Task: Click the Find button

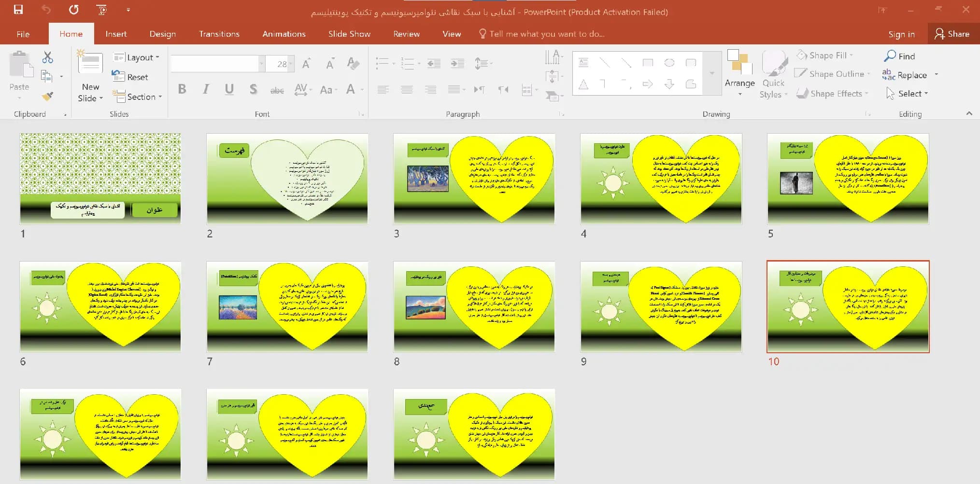Action: click(x=899, y=56)
